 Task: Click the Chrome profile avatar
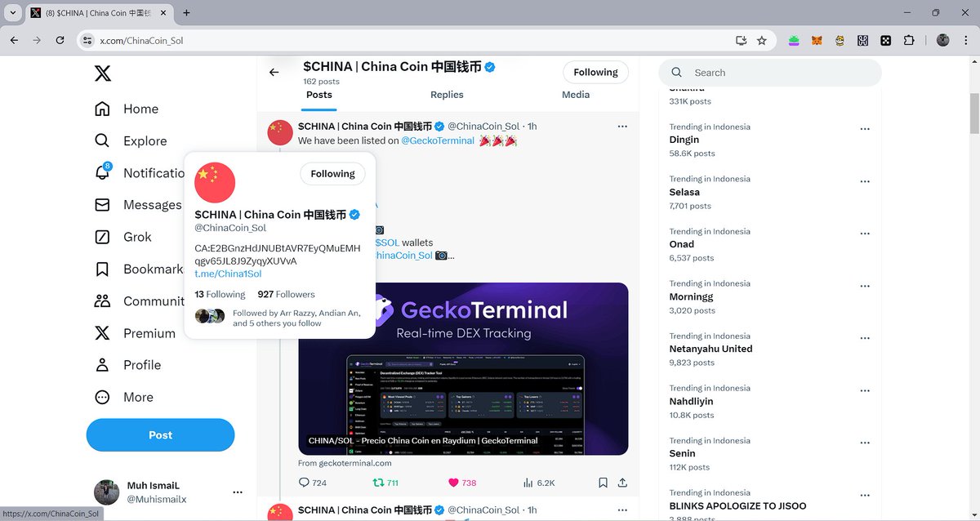click(942, 40)
